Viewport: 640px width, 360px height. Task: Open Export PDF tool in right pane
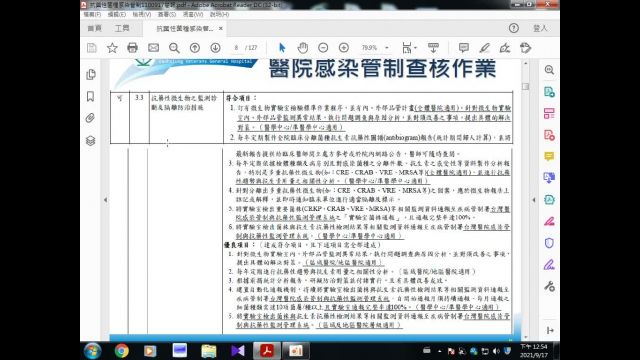click(x=549, y=92)
